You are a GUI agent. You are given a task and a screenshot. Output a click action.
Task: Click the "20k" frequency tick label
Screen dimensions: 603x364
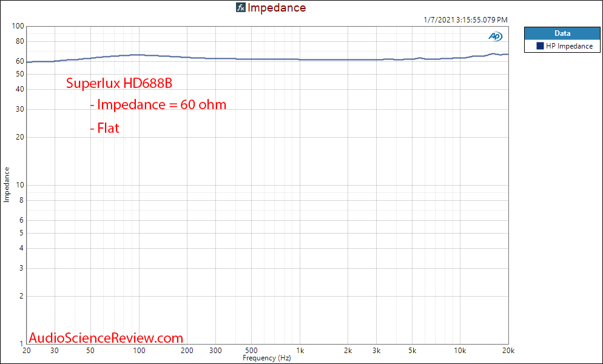coord(508,351)
